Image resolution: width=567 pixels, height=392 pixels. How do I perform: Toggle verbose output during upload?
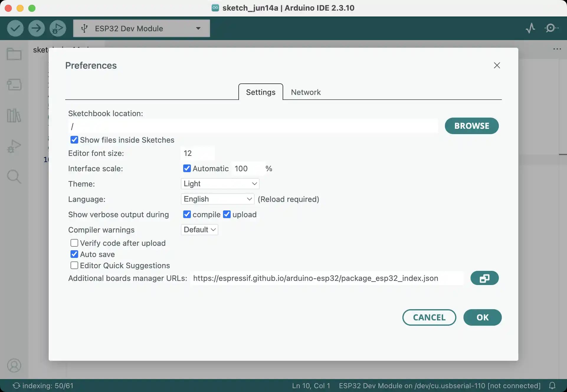pos(227,214)
